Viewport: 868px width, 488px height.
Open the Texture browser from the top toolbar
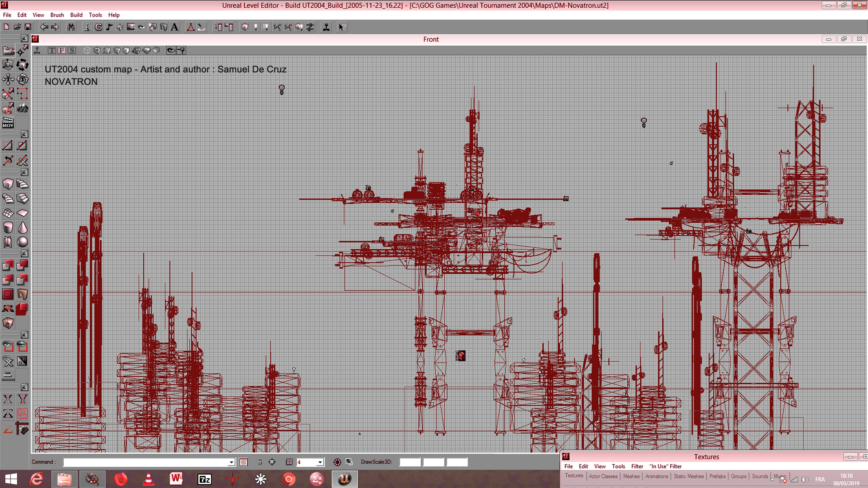point(131,27)
